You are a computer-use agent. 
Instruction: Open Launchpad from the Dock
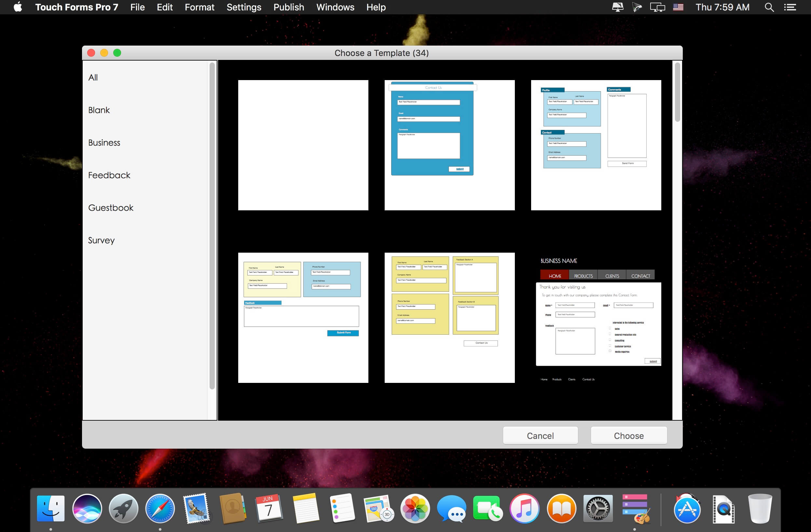[x=124, y=509]
